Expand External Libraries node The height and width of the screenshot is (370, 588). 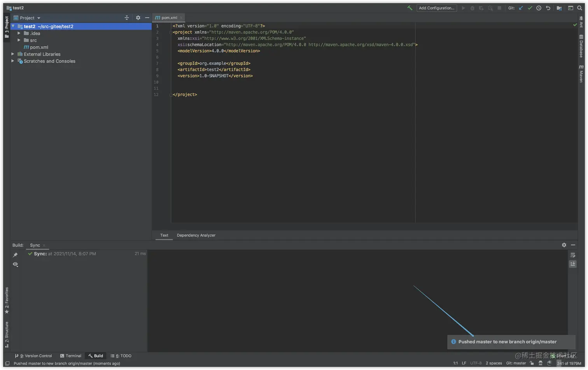click(x=13, y=54)
